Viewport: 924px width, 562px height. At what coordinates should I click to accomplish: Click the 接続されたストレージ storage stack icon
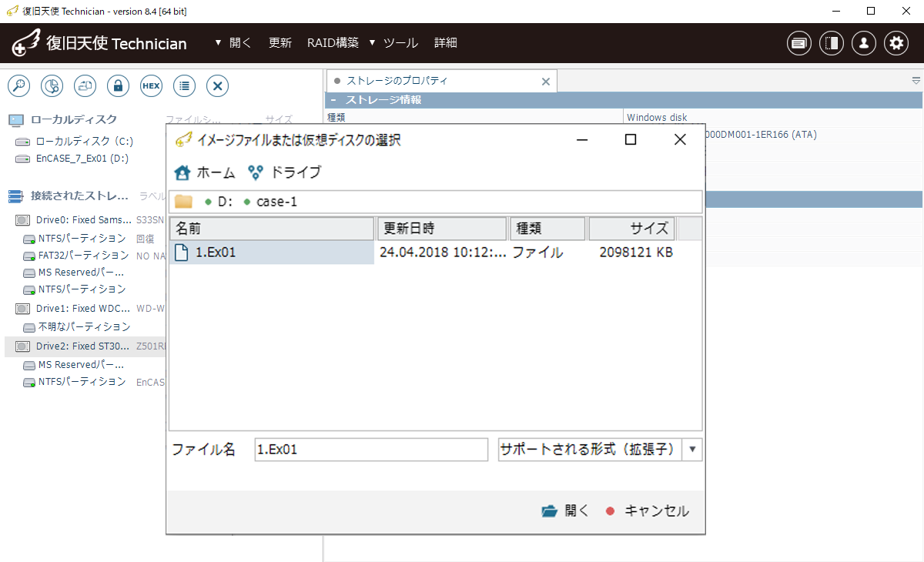pos(16,196)
